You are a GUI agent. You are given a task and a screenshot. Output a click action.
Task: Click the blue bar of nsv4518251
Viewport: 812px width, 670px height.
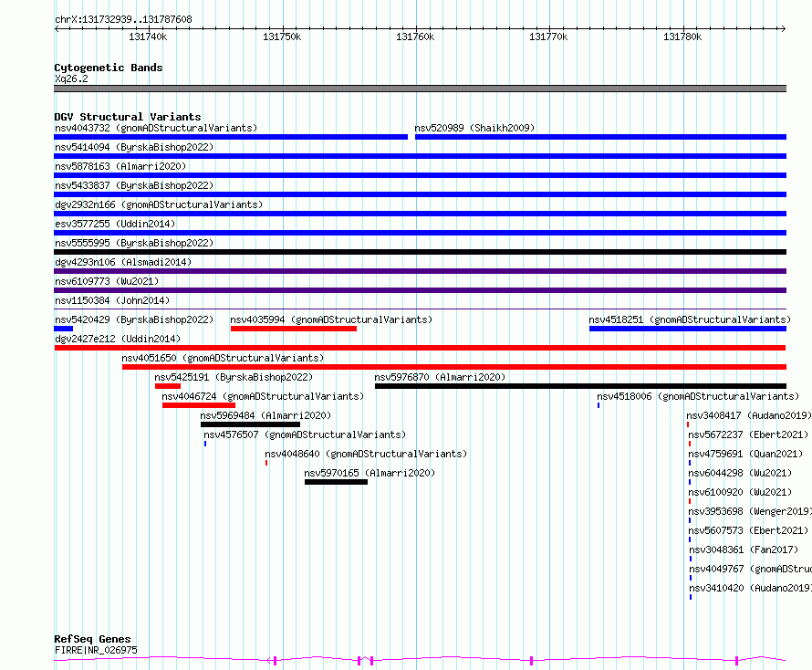[688, 329]
